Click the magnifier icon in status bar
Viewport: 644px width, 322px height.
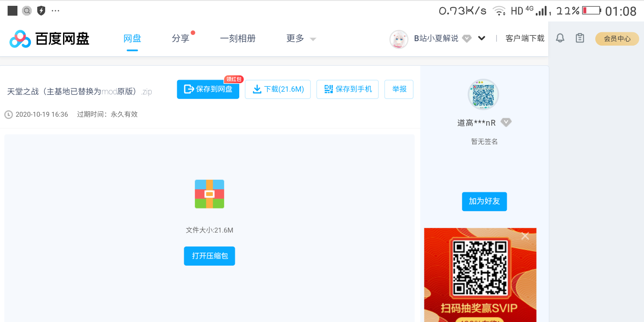(x=27, y=11)
